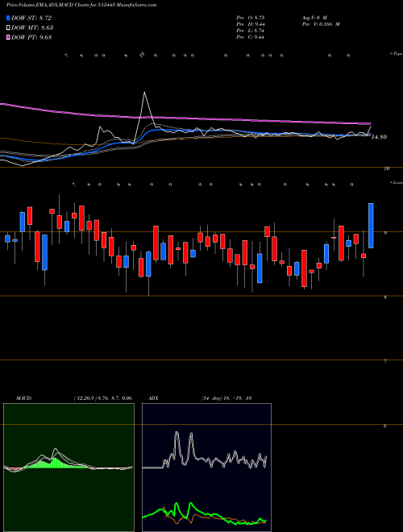This screenshot has height=532, width=403.
Task: Click the 6 price axis label
Action: click(x=385, y=426)
